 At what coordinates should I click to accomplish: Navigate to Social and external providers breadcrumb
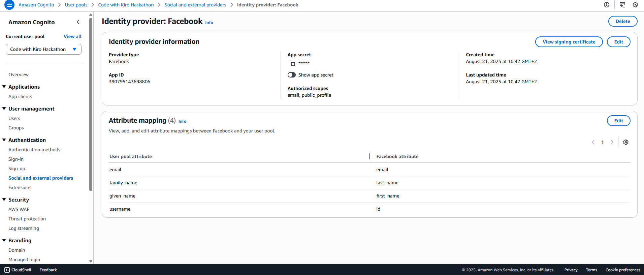195,5
